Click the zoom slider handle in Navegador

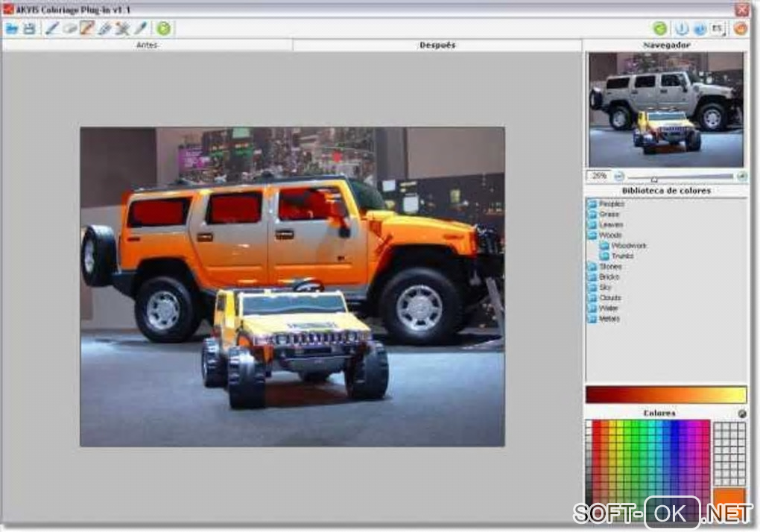tap(654, 179)
